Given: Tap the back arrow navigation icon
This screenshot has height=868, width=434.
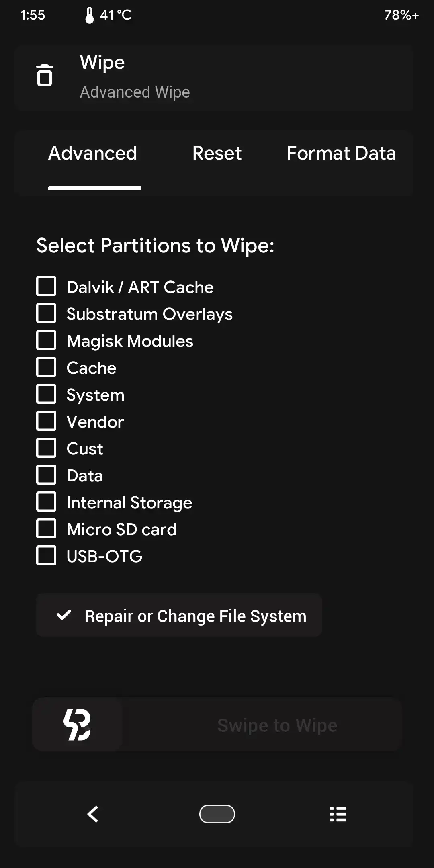Looking at the screenshot, I should coord(93,814).
